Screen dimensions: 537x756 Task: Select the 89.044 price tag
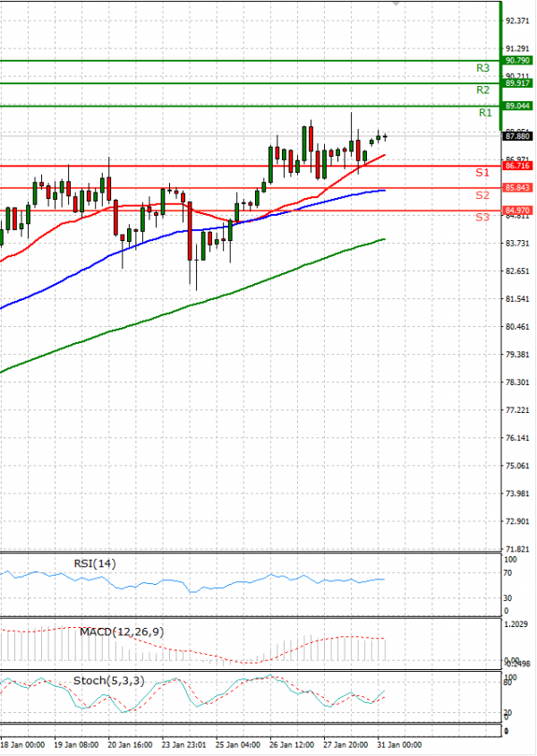(517, 106)
